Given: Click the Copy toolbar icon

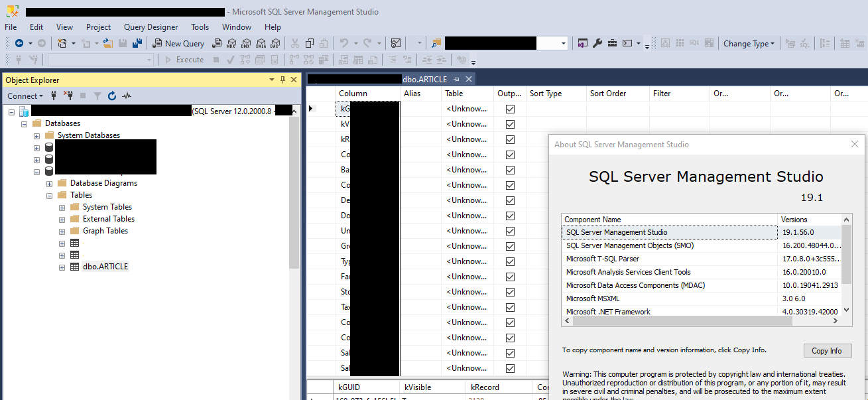Looking at the screenshot, I should 310,43.
